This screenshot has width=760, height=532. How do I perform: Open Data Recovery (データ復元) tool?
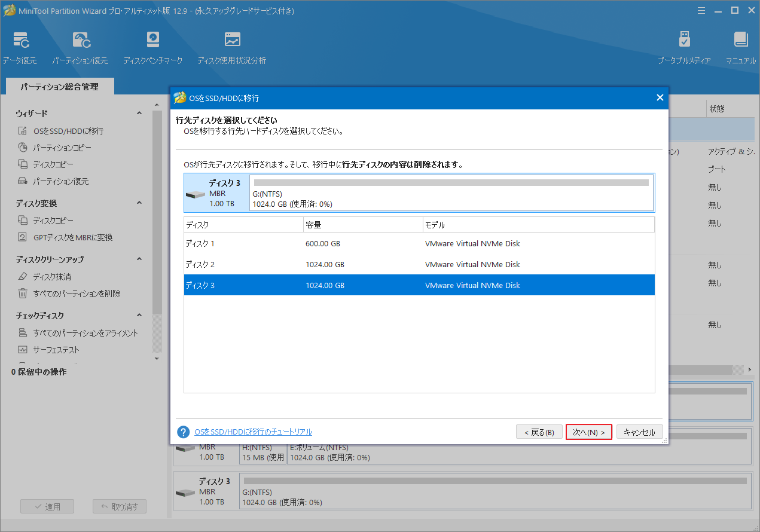[x=20, y=47]
